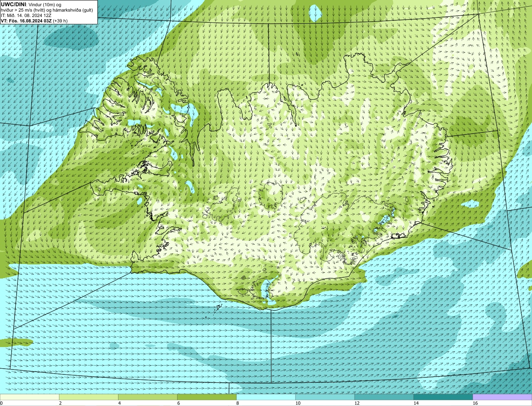
Task: Click the legend scale label "0"
Action: pos(1,403)
